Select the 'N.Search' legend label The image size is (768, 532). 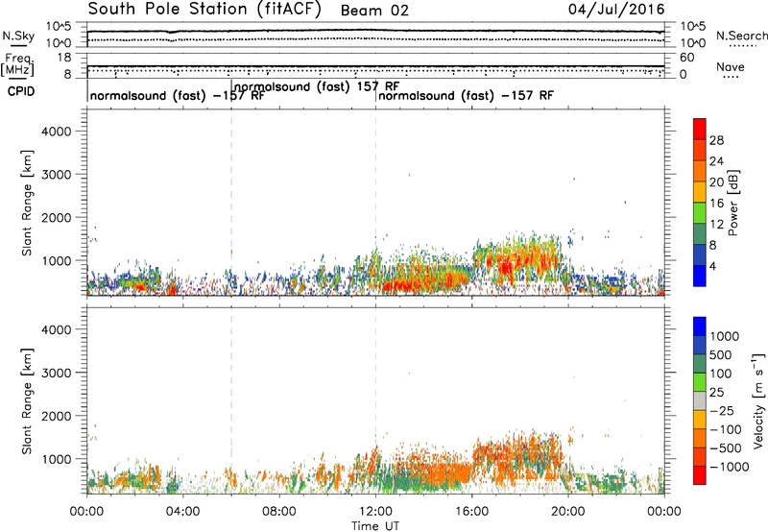tap(742, 36)
